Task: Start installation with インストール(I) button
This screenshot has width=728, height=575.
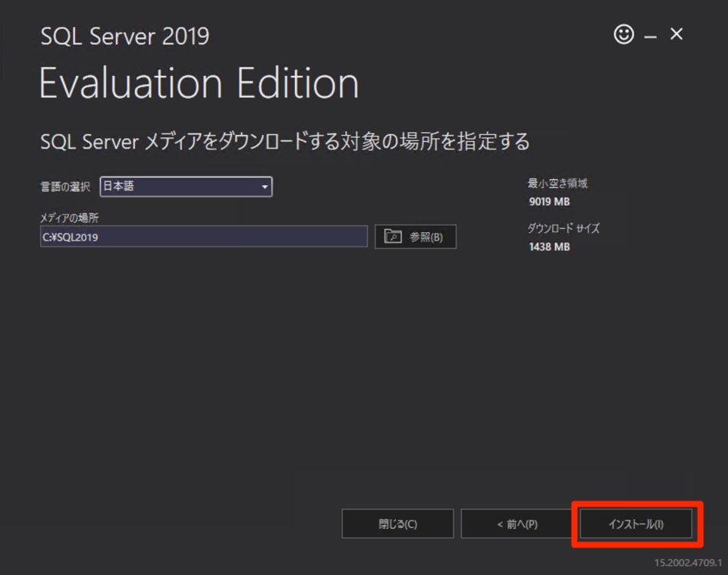Action: [x=635, y=523]
